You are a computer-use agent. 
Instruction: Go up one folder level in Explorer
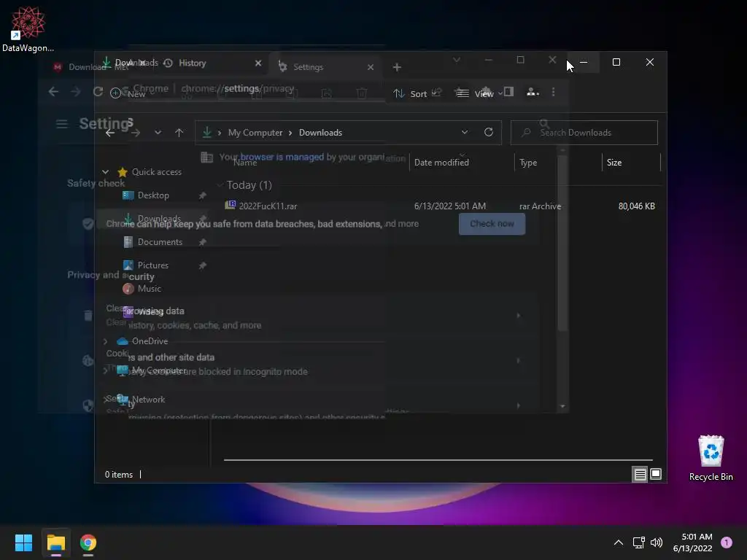[179, 133]
